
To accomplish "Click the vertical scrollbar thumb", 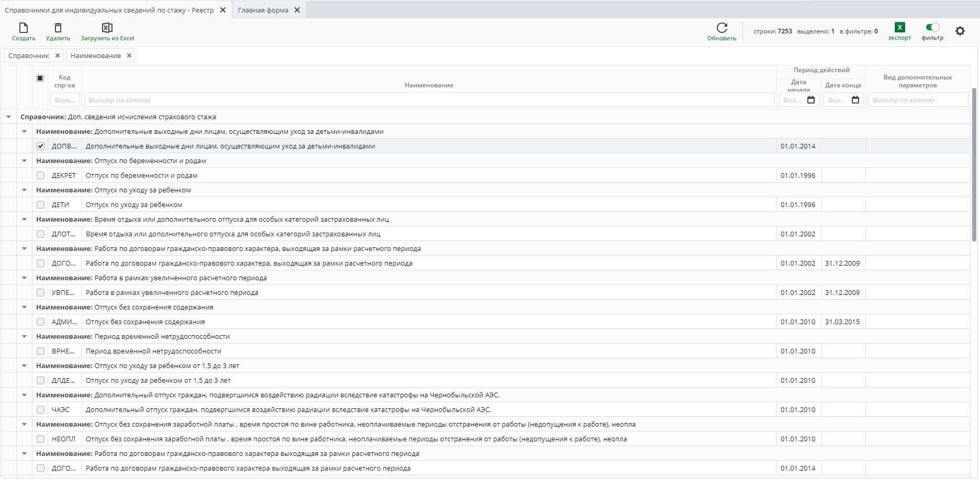I will click(x=974, y=165).
